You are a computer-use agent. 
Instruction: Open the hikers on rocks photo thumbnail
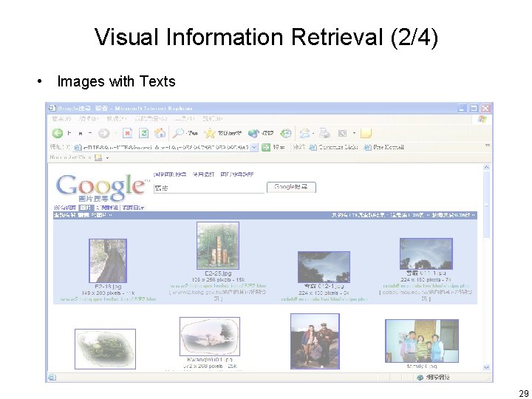315,341
